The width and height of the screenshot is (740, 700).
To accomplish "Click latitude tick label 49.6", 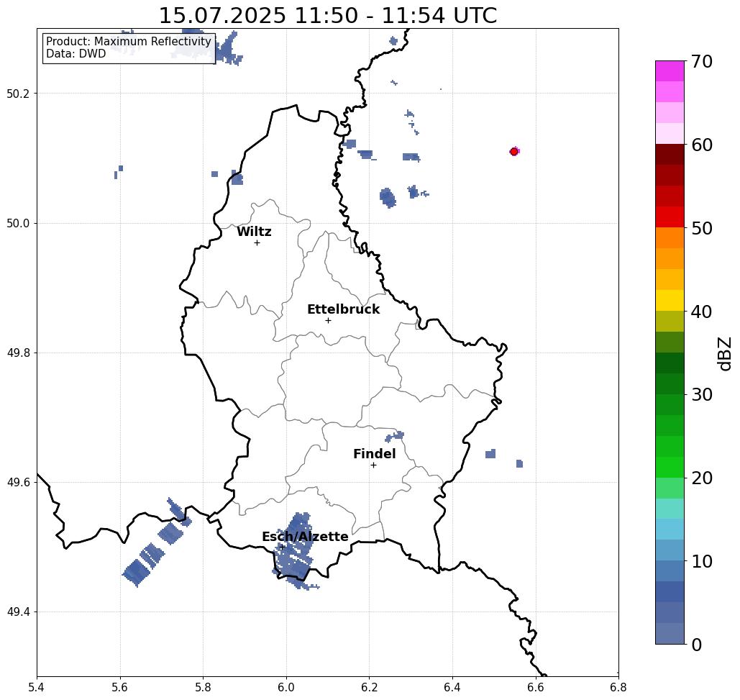I will click(18, 483).
